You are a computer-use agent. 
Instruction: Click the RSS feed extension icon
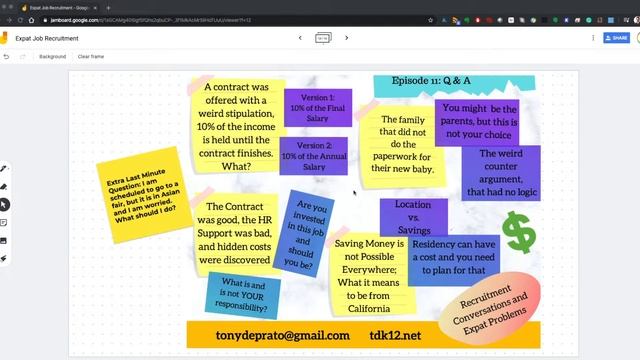[x=456, y=20]
